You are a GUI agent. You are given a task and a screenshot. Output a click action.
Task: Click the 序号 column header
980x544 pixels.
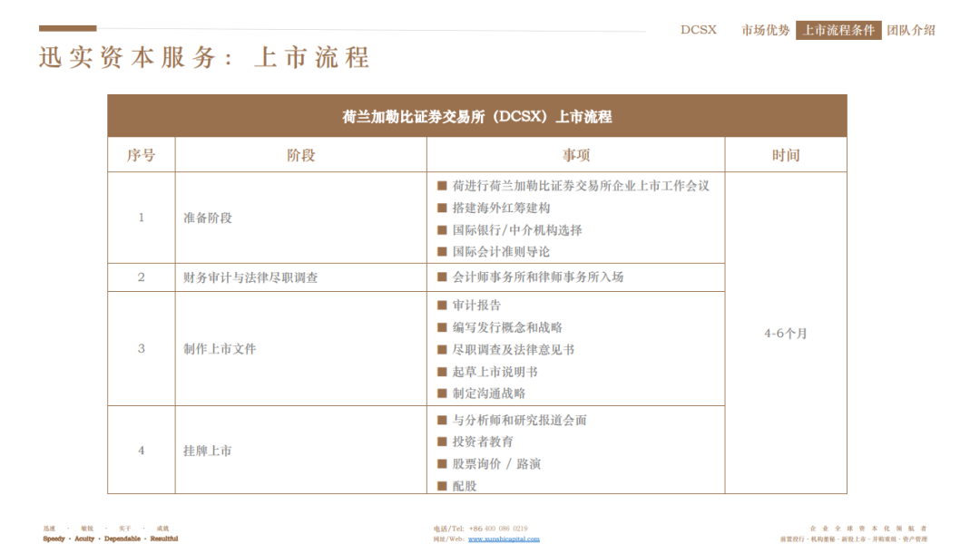tap(142, 155)
